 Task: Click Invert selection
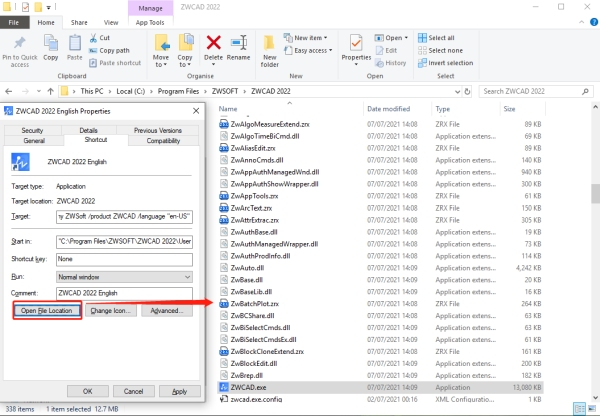[x=446, y=63]
